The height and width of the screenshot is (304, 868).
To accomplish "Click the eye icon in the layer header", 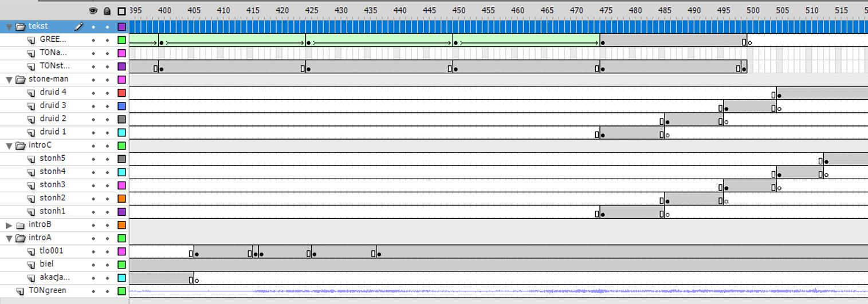I will point(93,11).
